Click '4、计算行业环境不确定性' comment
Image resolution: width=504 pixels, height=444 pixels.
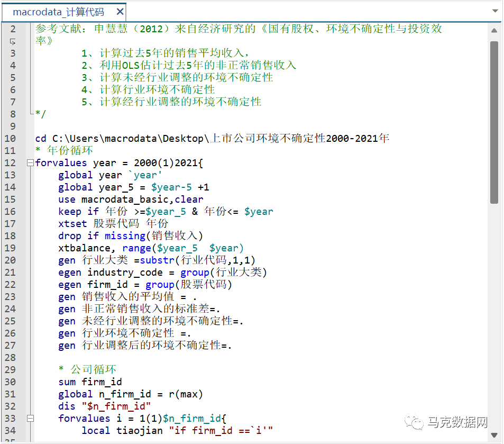click(148, 90)
